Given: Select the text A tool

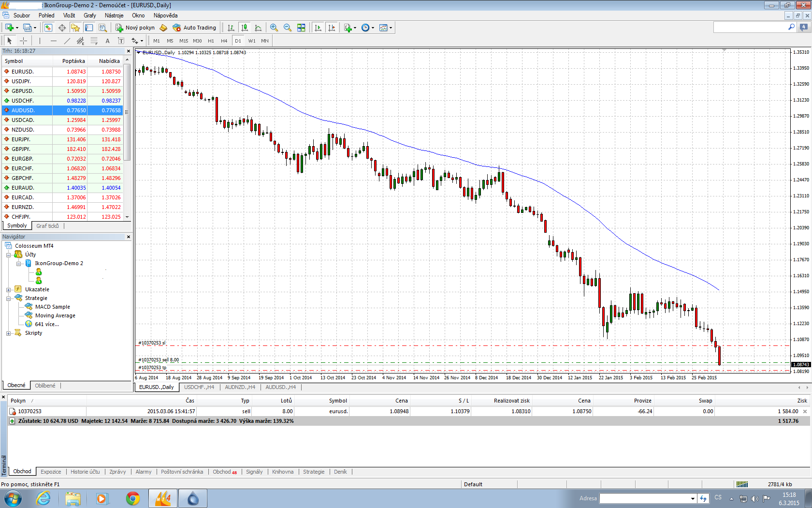Looking at the screenshot, I should tap(108, 41).
